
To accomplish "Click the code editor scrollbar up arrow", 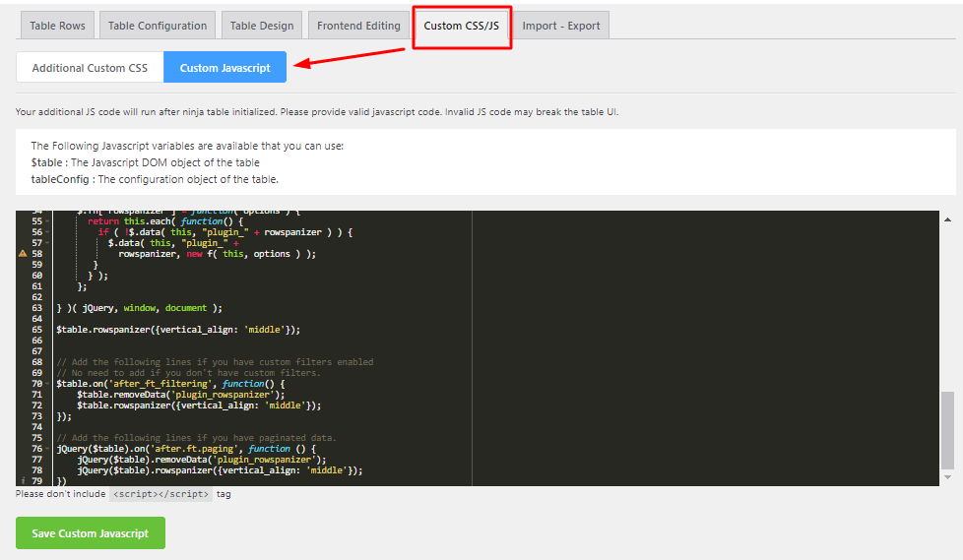I will (x=947, y=218).
